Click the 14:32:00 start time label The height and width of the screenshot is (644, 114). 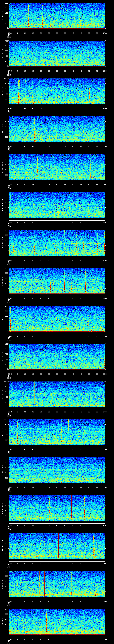tap(9, 639)
